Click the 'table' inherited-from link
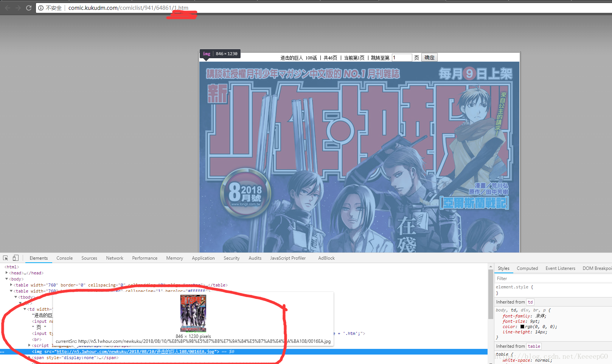This screenshot has width=612, height=364. point(534,346)
